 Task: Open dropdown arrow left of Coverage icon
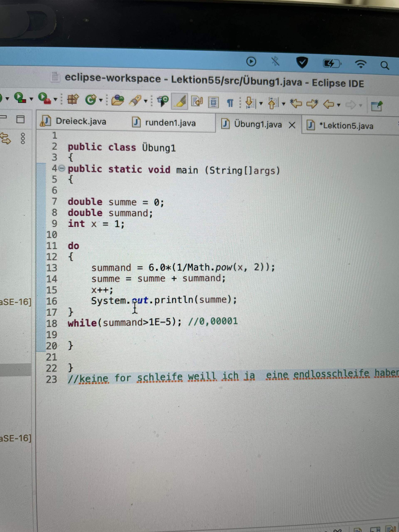(7, 99)
